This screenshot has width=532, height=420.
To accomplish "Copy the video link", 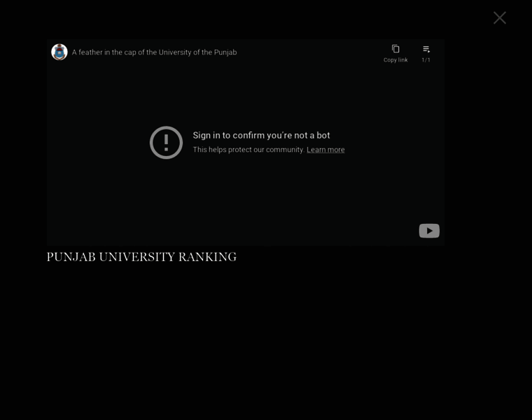I will [395, 54].
